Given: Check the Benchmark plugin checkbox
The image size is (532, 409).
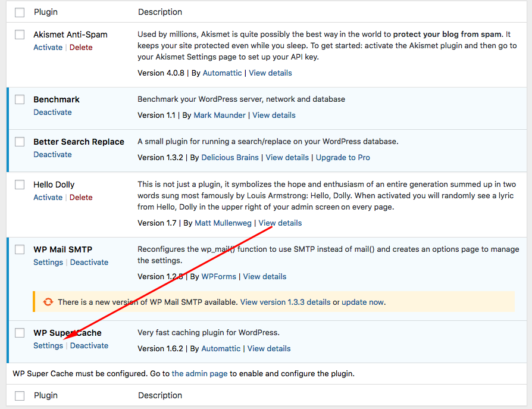Looking at the screenshot, I should [x=20, y=99].
